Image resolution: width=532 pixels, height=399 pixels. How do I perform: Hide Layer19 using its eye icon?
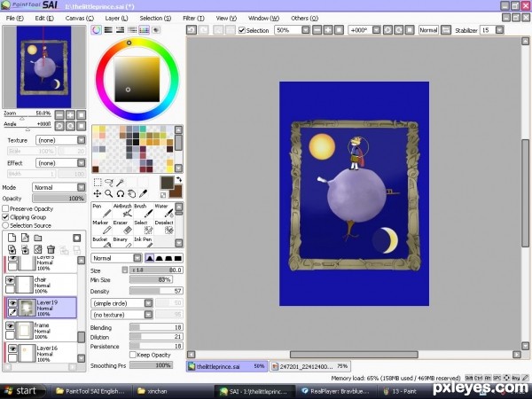(x=12, y=302)
